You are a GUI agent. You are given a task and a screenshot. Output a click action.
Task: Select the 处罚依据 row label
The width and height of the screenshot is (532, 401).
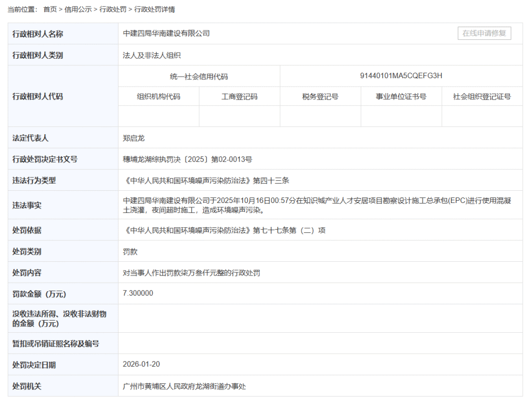(x=27, y=230)
